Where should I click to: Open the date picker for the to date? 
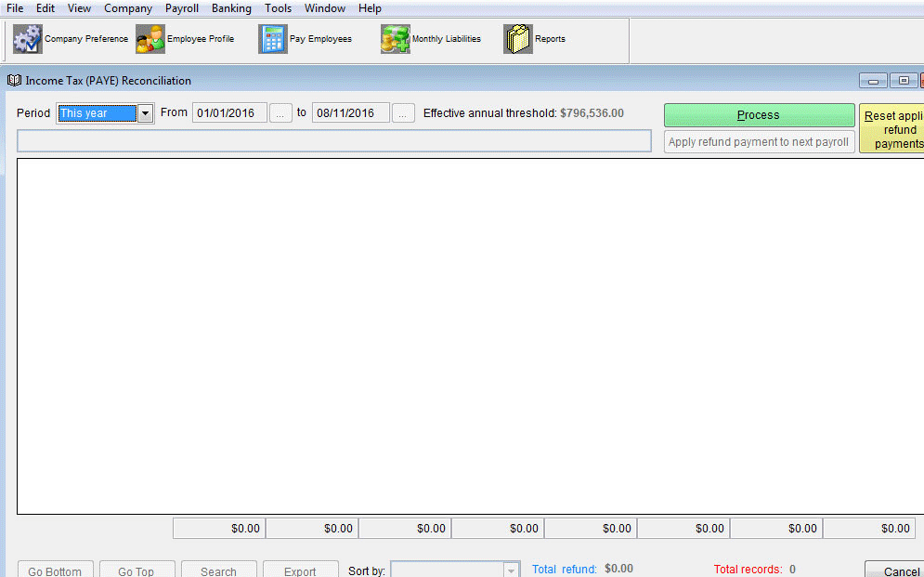[x=402, y=112]
